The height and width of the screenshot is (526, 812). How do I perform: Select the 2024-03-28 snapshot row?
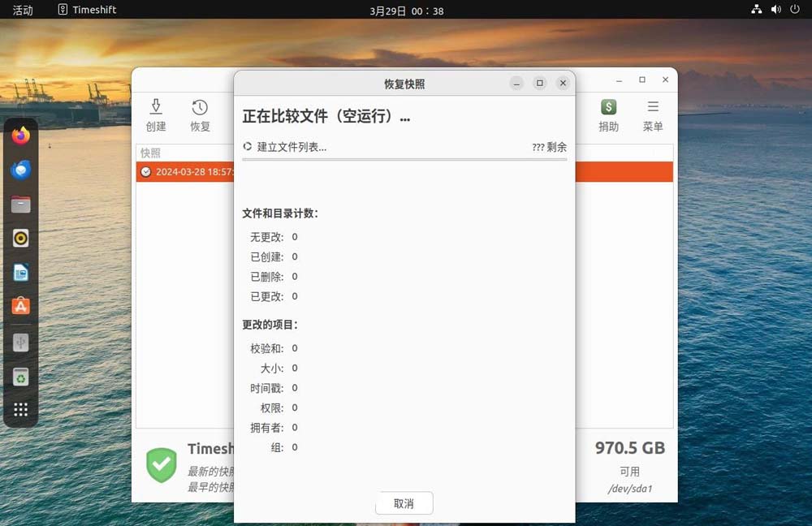pos(187,172)
